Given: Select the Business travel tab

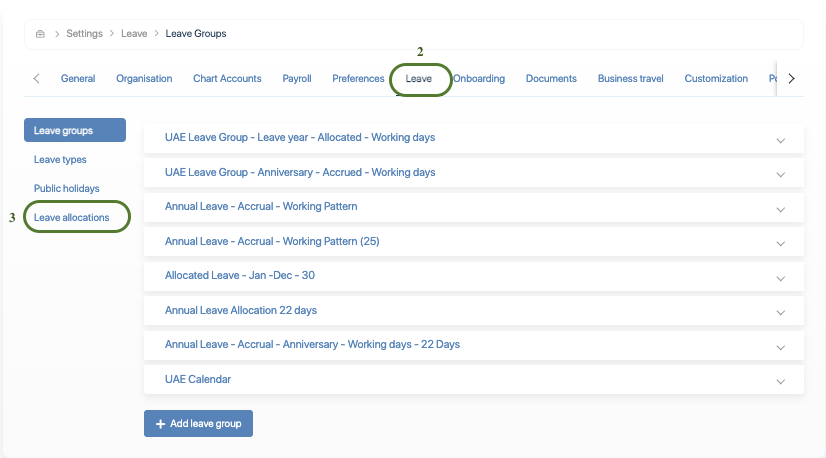Looking at the screenshot, I should pos(630,79).
